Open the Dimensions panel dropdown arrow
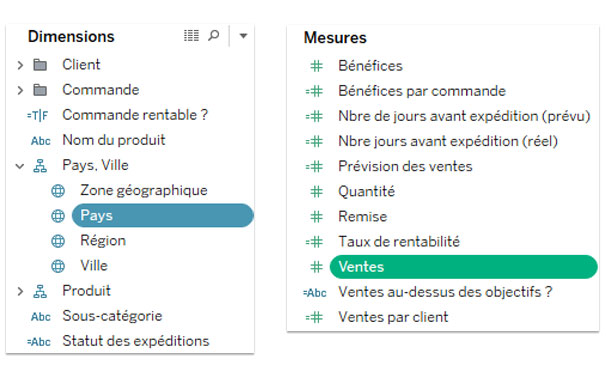Image resolution: width=606 pixels, height=374 pixels. tap(243, 36)
